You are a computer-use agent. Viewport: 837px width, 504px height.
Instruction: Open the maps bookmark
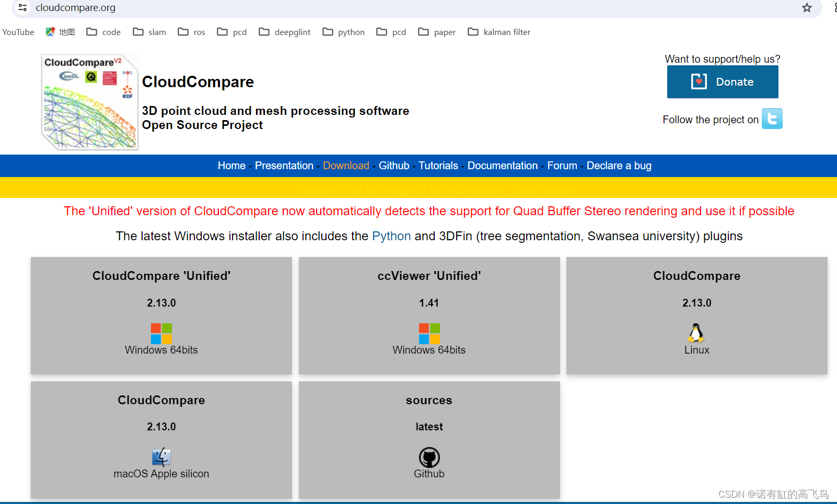pos(60,32)
